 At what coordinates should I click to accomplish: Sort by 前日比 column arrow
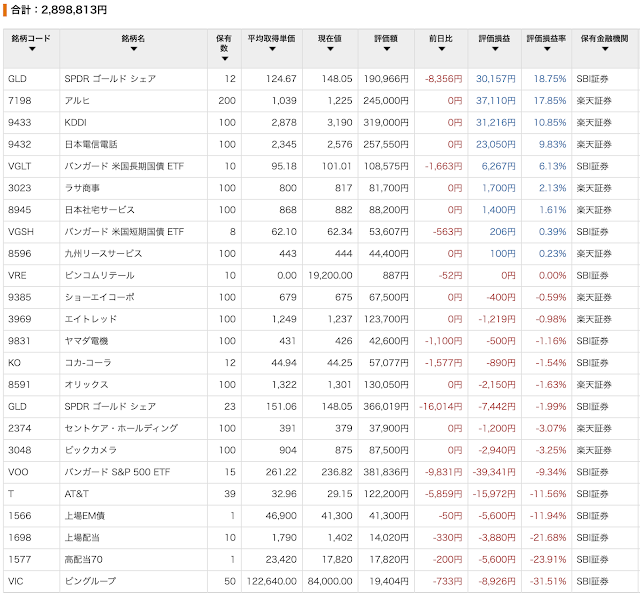[x=441, y=49]
